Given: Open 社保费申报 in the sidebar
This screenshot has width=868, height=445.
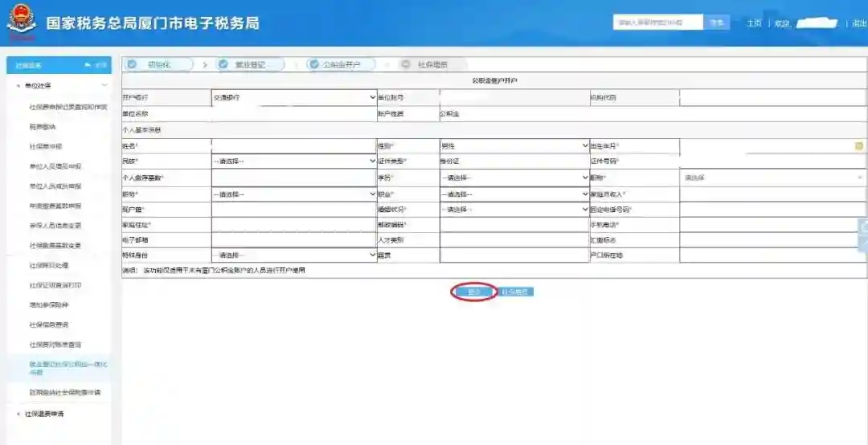Looking at the screenshot, I should pos(46,146).
